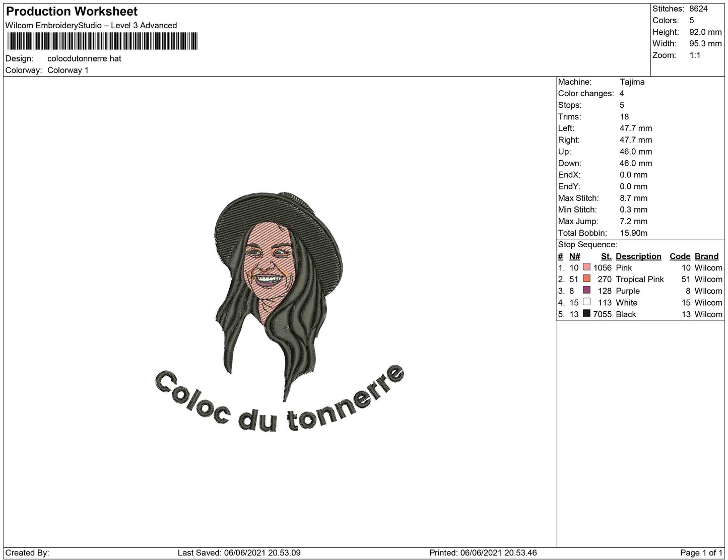Viewport: 728px width, 560px height.
Task: Click the 'Code' column header
Action: tap(680, 256)
